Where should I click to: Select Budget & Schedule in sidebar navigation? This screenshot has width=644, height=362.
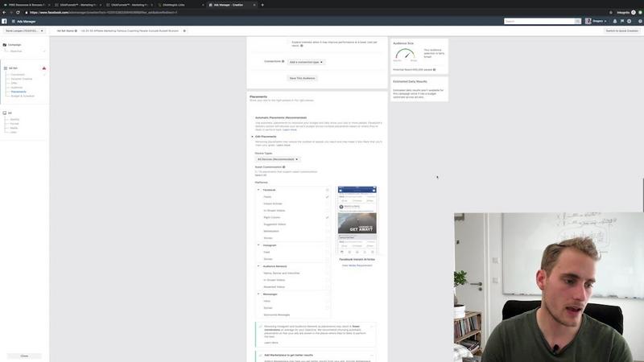coord(23,96)
